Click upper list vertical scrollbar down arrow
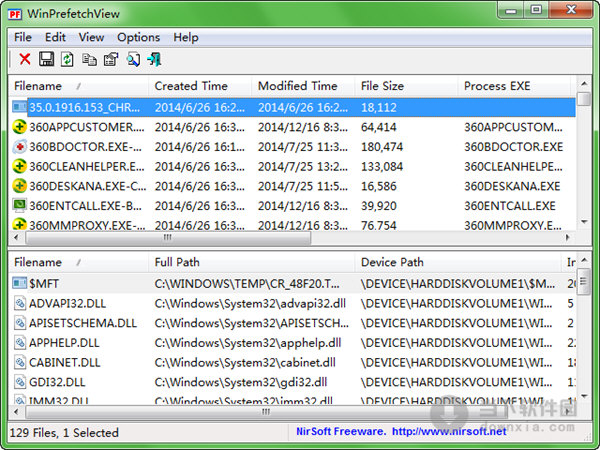The height and width of the screenshot is (450, 600). tap(584, 222)
